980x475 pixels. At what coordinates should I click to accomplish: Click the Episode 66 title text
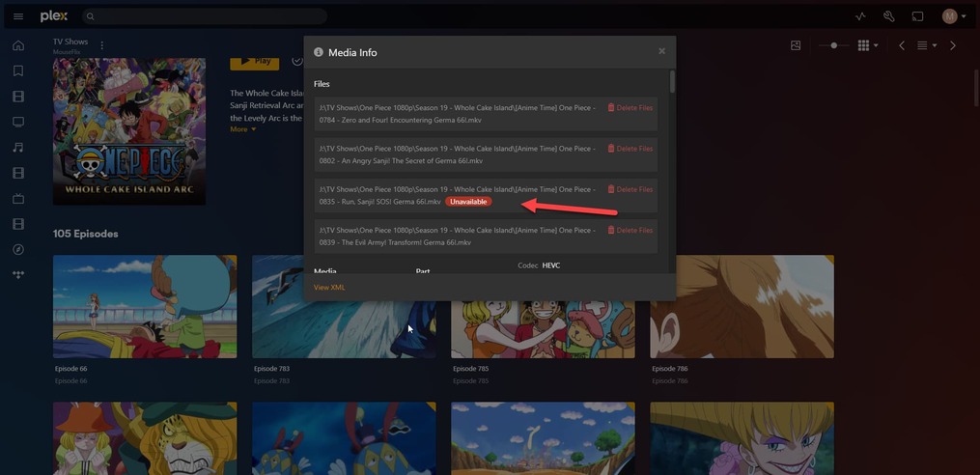point(71,369)
